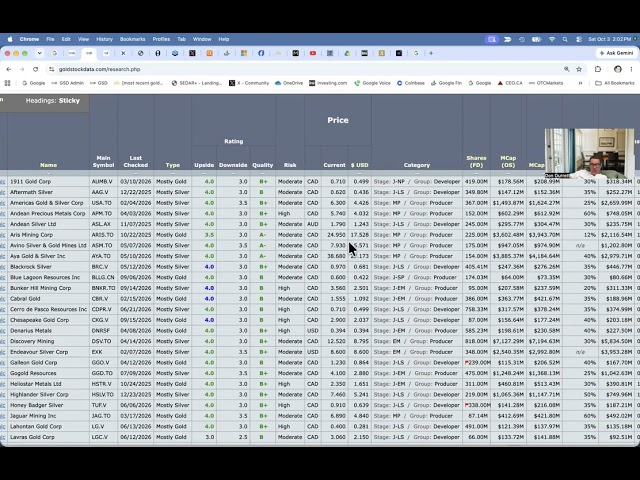Open the Bookmarks menu in menu bar

(x=133, y=39)
